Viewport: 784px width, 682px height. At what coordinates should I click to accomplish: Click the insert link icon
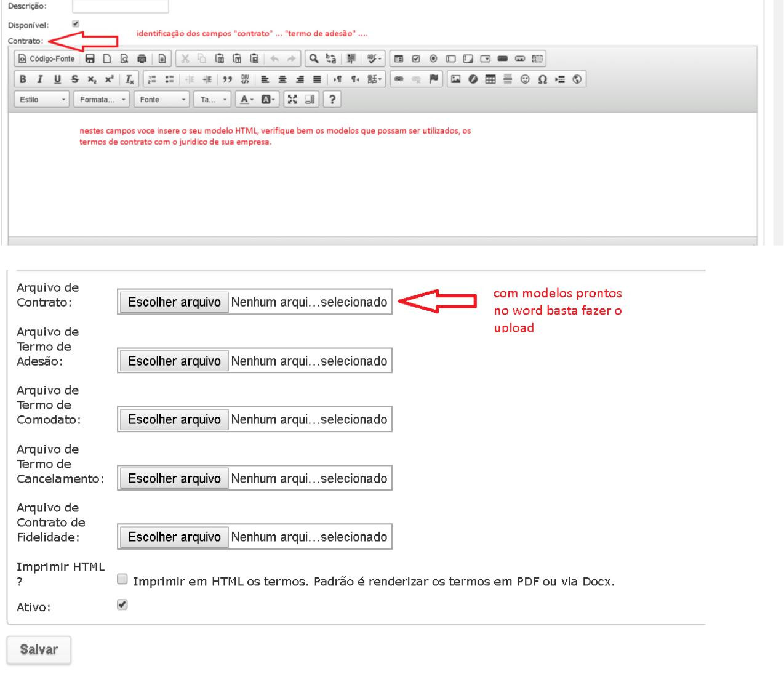399,79
